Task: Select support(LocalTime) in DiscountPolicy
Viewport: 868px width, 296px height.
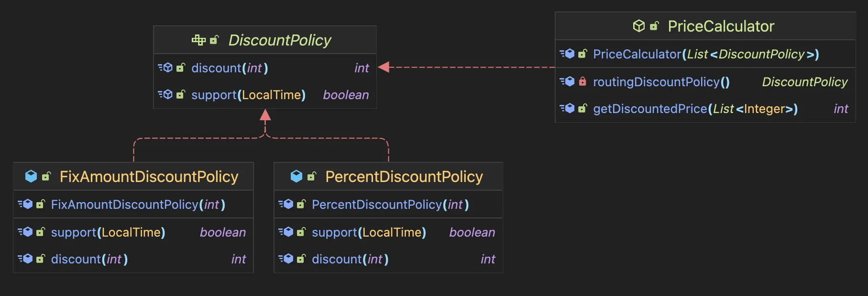Action: pyautogui.click(x=248, y=95)
